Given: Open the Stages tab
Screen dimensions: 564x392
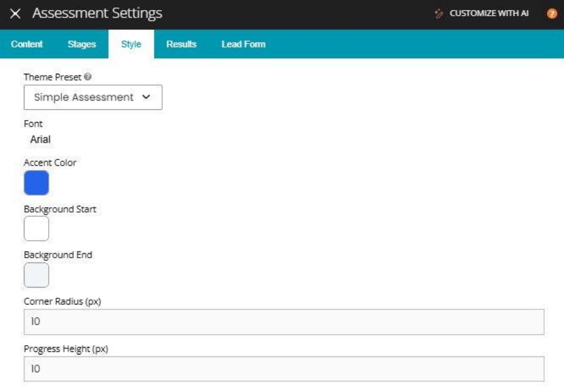Looking at the screenshot, I should (x=81, y=44).
